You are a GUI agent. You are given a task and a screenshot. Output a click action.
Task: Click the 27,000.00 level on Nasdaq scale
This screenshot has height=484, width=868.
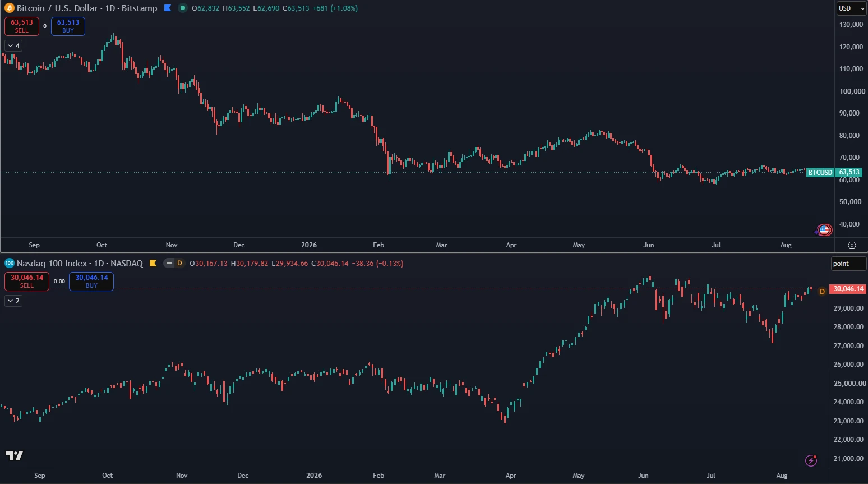click(848, 346)
